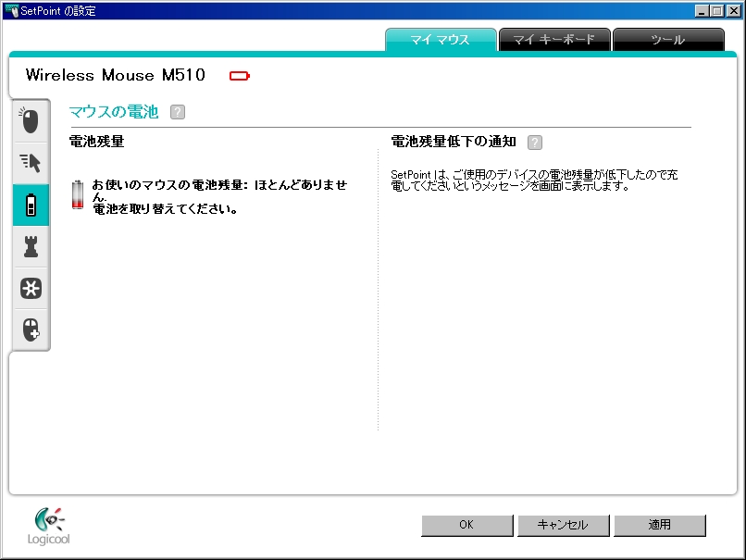This screenshot has height=560, width=746.
Task: Switch to the マイ マウス tab
Action: (x=441, y=40)
